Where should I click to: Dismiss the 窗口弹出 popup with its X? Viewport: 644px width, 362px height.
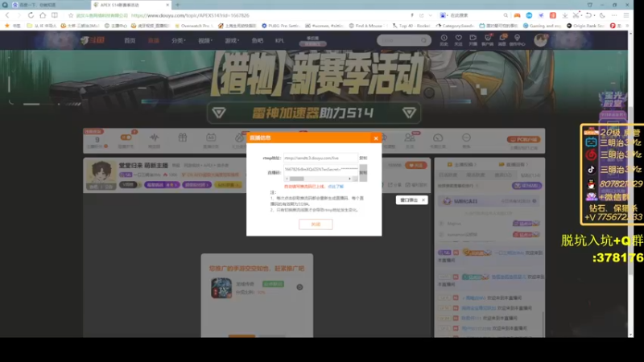point(423,200)
